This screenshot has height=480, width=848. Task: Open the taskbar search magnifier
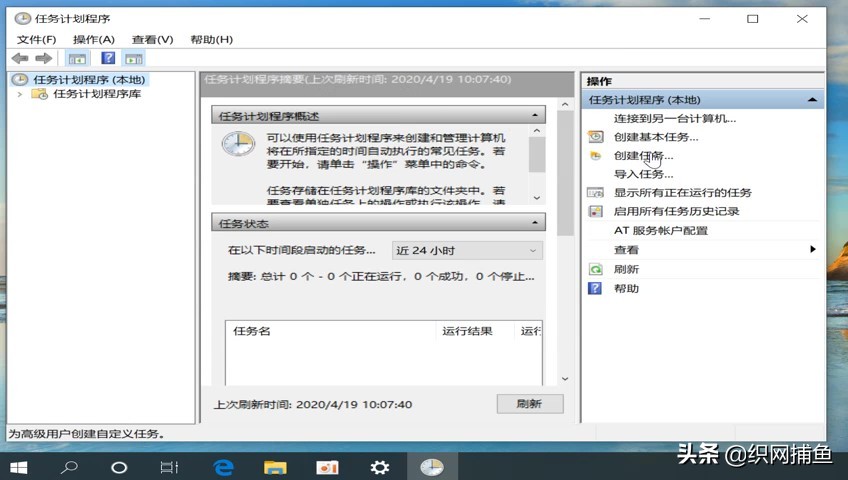tap(69, 467)
